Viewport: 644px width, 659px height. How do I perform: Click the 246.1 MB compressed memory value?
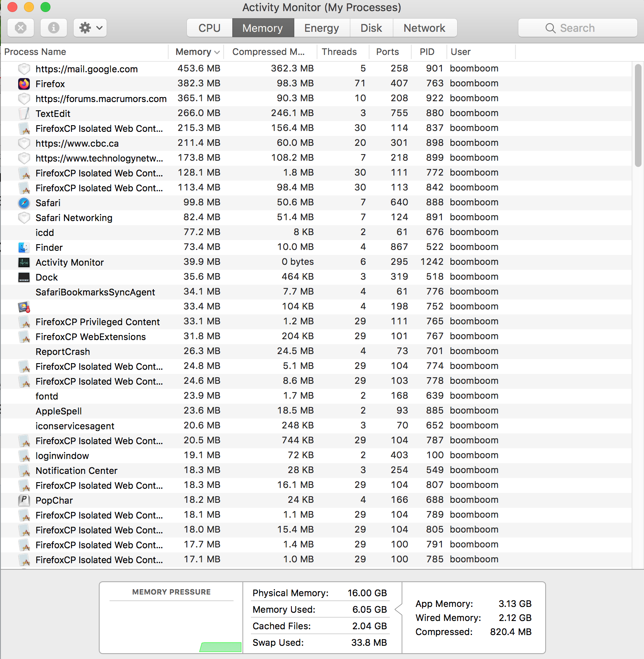pos(292,113)
